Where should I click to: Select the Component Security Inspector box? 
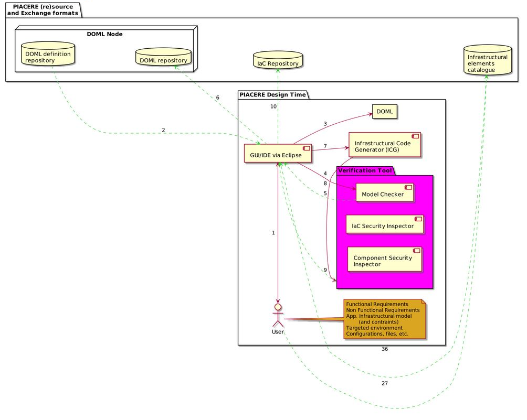(x=385, y=259)
